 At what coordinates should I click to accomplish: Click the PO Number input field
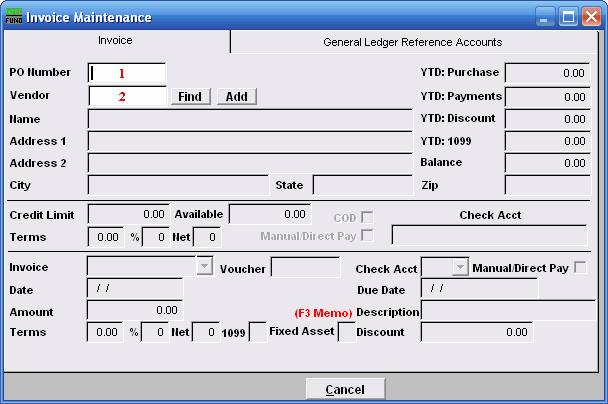pos(127,73)
